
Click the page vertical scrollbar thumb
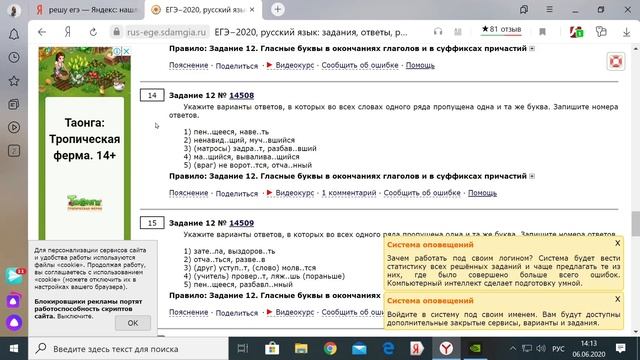(x=636, y=224)
